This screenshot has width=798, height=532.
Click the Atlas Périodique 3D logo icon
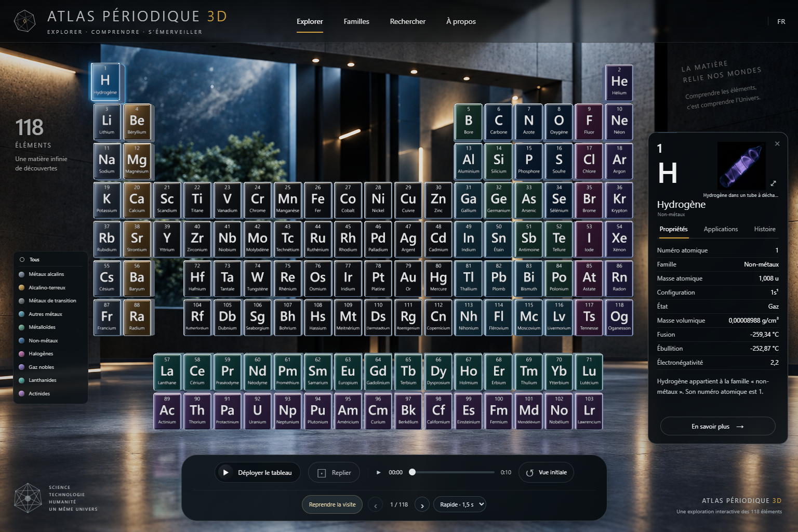(24, 21)
